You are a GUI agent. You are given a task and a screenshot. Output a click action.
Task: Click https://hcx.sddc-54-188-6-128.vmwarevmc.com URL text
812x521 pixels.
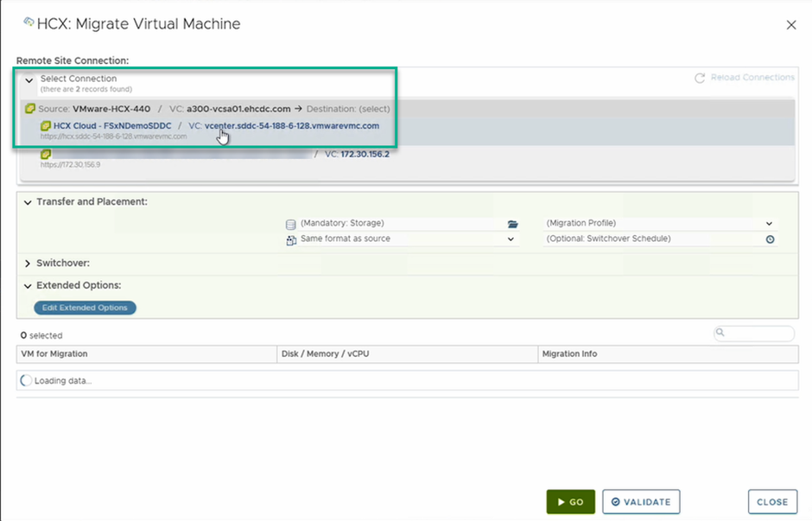[x=113, y=137]
